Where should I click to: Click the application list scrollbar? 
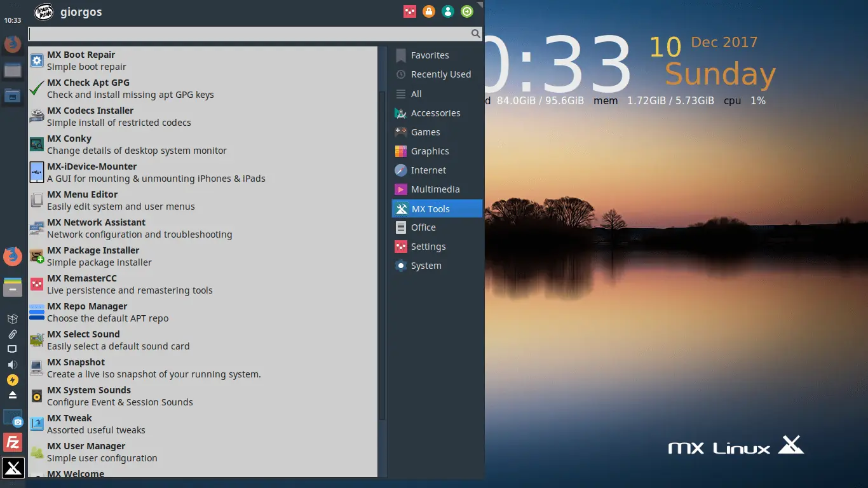383,255
